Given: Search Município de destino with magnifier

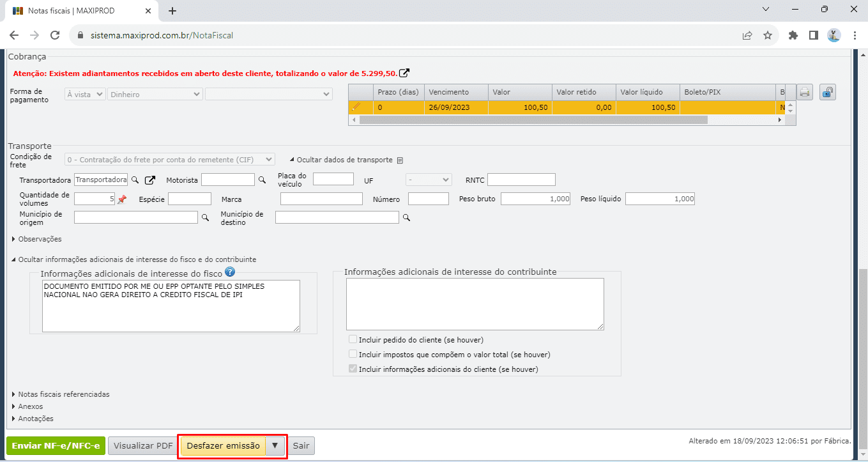Looking at the screenshot, I should point(406,218).
